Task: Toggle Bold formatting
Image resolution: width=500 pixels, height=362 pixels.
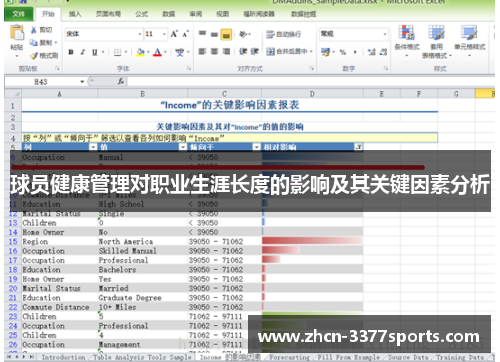Action: coord(71,52)
